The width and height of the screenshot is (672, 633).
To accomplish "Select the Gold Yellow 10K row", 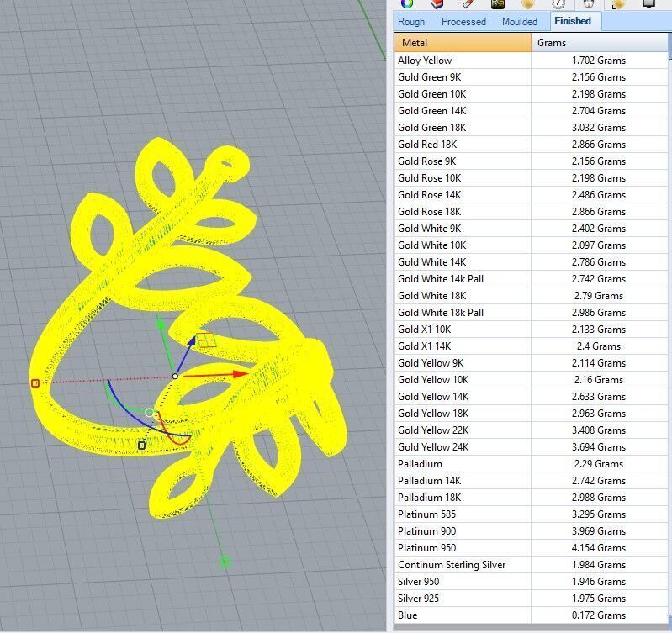I will pyautogui.click(x=531, y=379).
